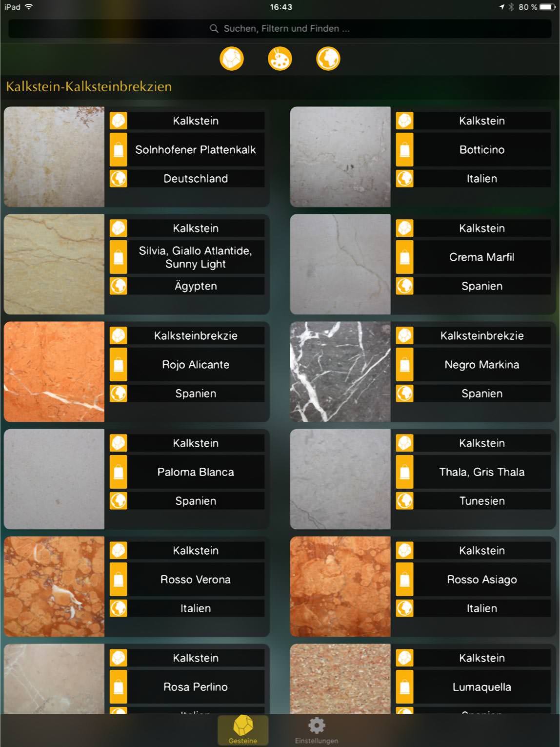
Task: Open the color palette filter icon
Action: 280,59
